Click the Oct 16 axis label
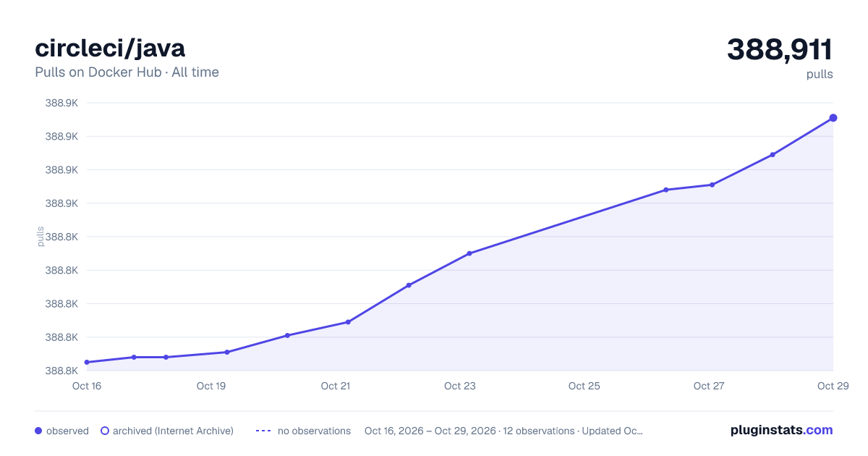This screenshot has height=456, width=868. pyautogui.click(x=87, y=386)
